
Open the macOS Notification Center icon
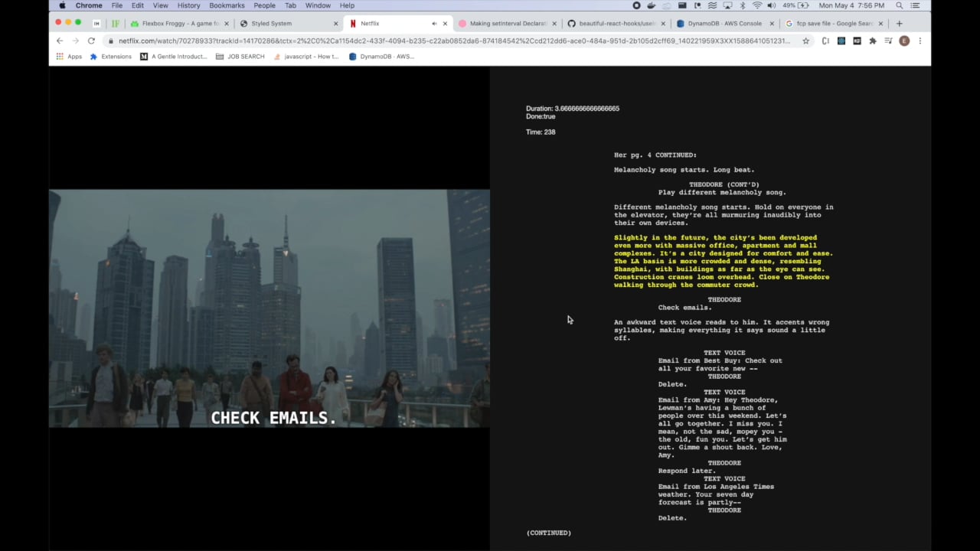click(x=915, y=5)
